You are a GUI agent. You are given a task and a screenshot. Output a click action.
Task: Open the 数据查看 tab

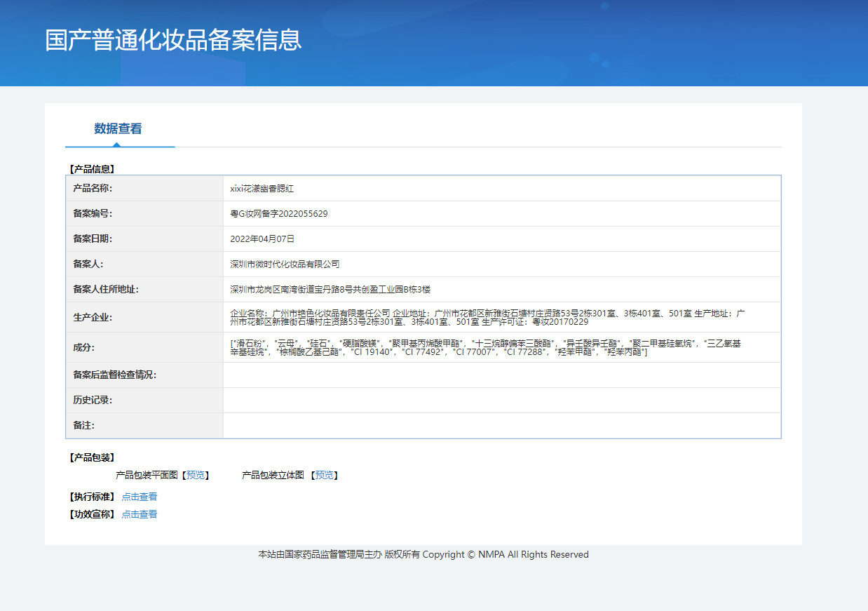pyautogui.click(x=118, y=129)
